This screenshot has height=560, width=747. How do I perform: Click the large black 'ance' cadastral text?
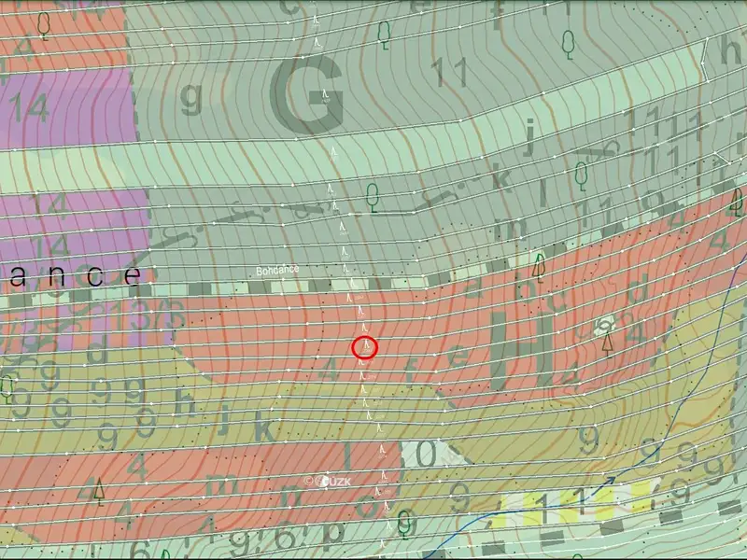pos(75,276)
